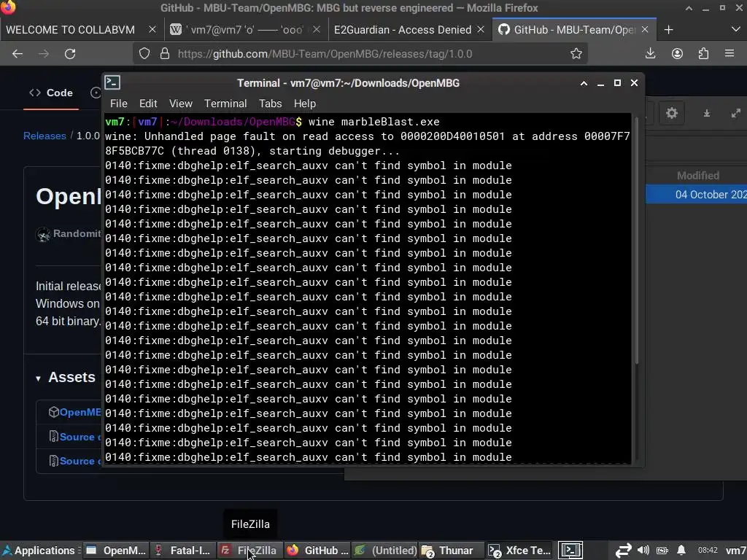Click the Modified column header
This screenshot has width=747, height=560.
tap(698, 176)
